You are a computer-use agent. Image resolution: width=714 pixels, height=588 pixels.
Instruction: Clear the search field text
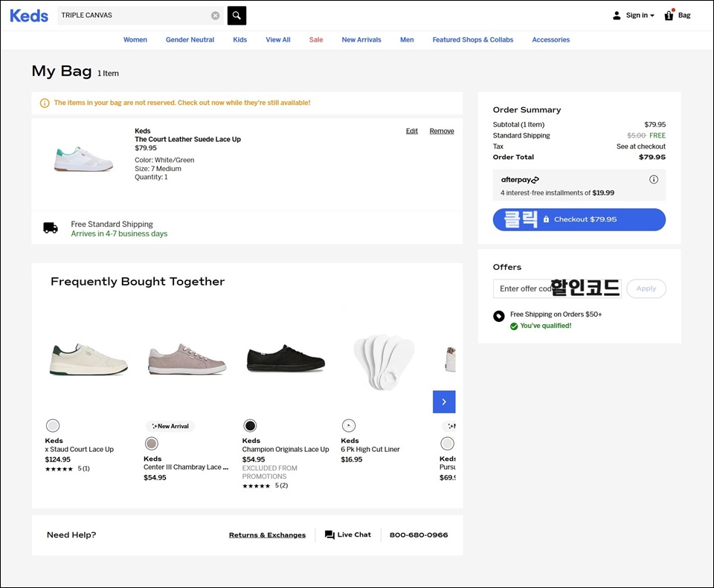(216, 16)
